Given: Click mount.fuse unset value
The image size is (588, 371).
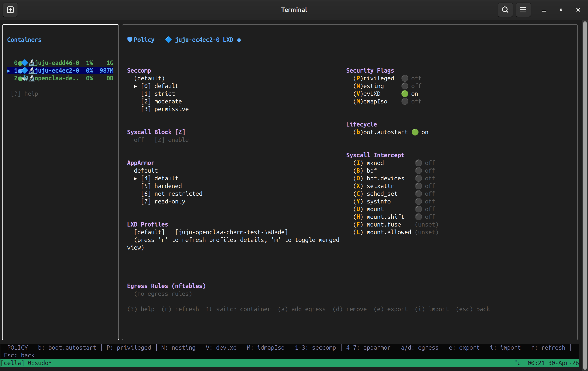Looking at the screenshot, I should coord(427,225).
